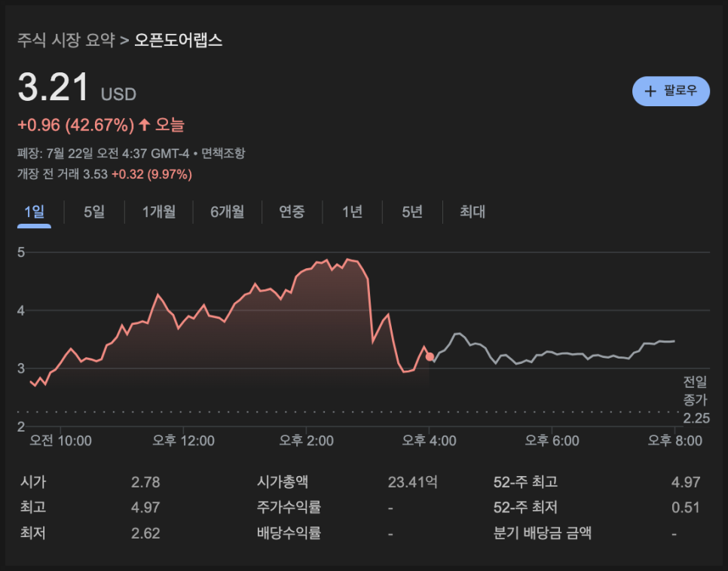Image resolution: width=728 pixels, height=571 pixels.
Task: Click the 오후 2:00 axis label
Action: pyautogui.click(x=306, y=441)
